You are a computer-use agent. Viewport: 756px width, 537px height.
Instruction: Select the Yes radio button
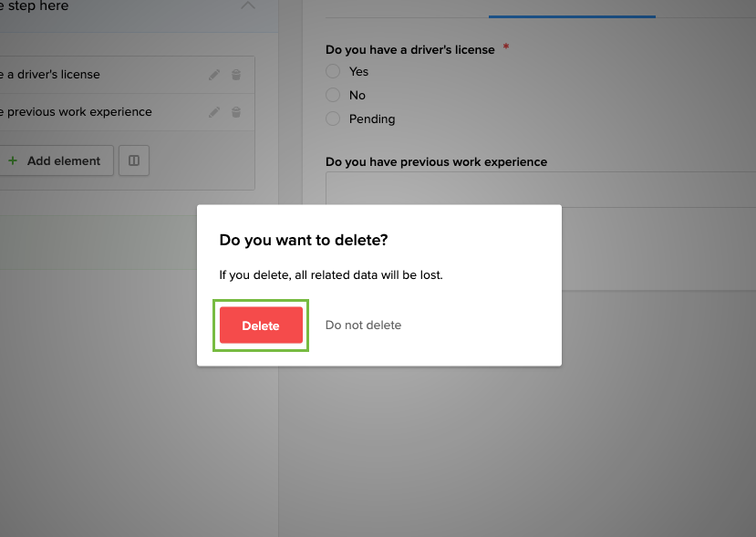pyautogui.click(x=333, y=71)
